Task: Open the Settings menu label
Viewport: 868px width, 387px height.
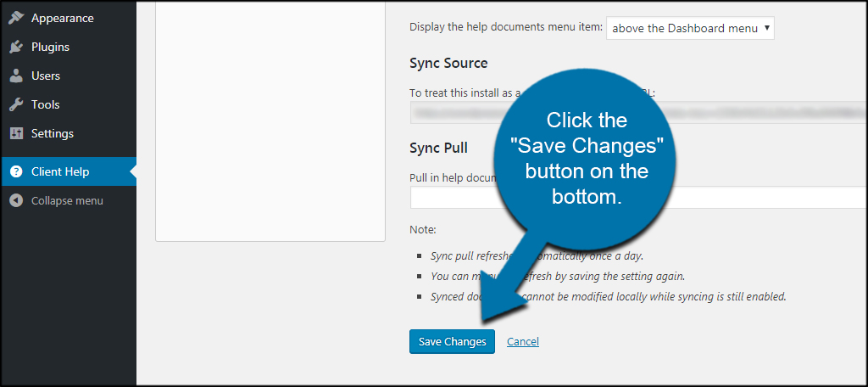Action: click(53, 133)
